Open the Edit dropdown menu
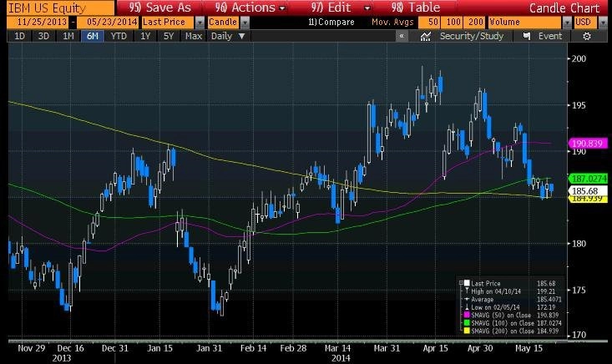Viewport: 612px width, 364px height. tap(340, 8)
